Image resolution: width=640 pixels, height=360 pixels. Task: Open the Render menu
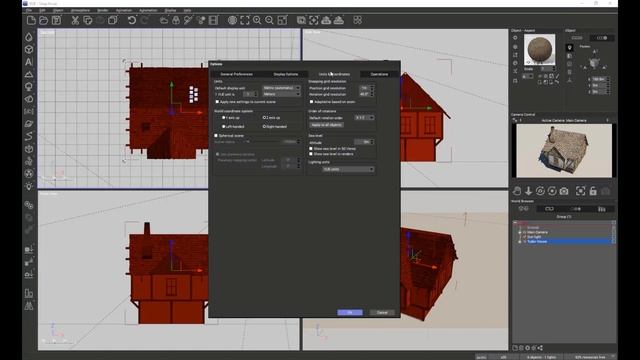102,10
